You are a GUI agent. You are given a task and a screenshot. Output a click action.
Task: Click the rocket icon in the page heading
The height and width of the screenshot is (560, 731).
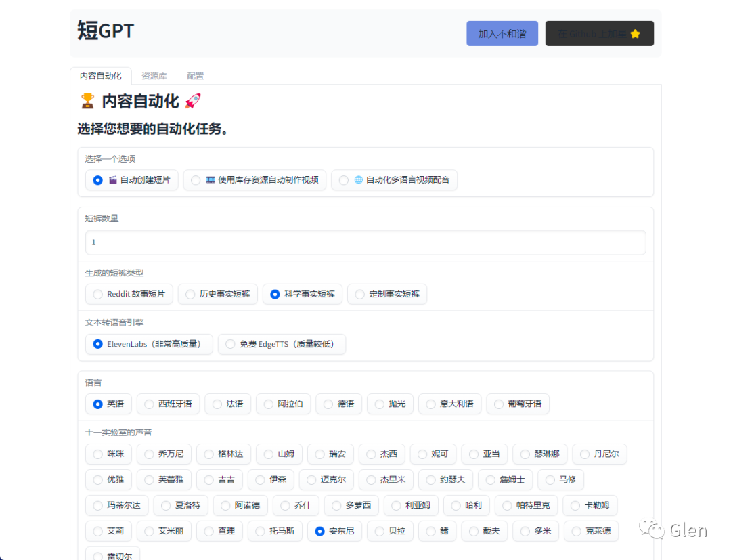pos(192,100)
